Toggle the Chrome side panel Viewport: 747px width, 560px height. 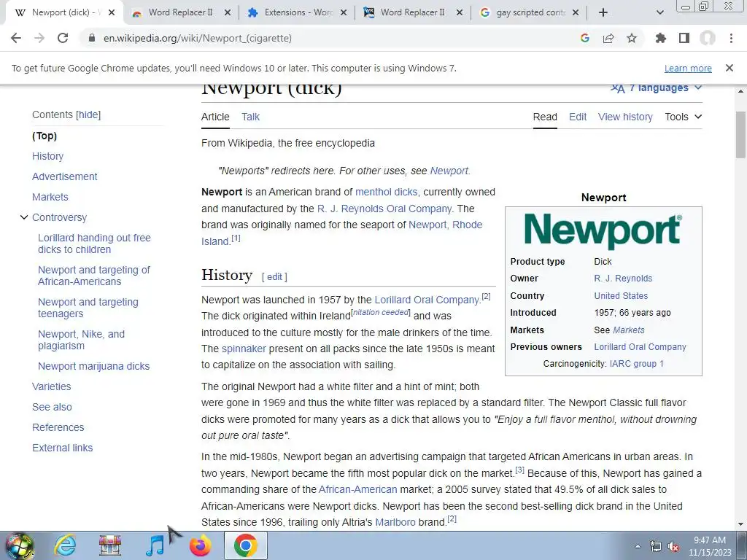pos(684,38)
